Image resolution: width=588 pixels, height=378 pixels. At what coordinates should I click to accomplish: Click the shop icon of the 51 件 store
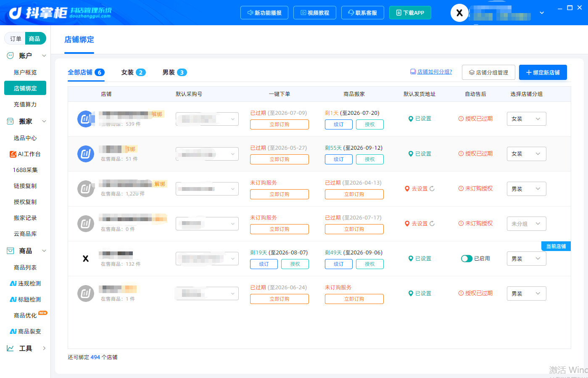coord(86,154)
